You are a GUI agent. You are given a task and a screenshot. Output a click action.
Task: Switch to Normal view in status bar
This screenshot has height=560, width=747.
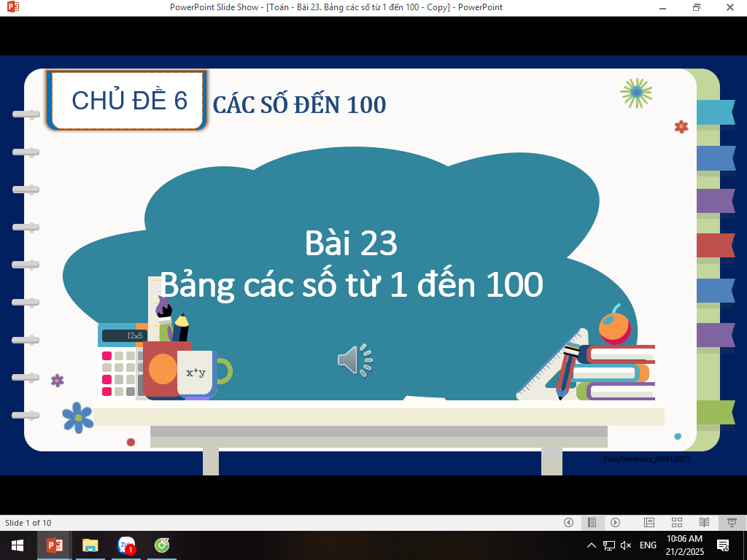coord(649,523)
